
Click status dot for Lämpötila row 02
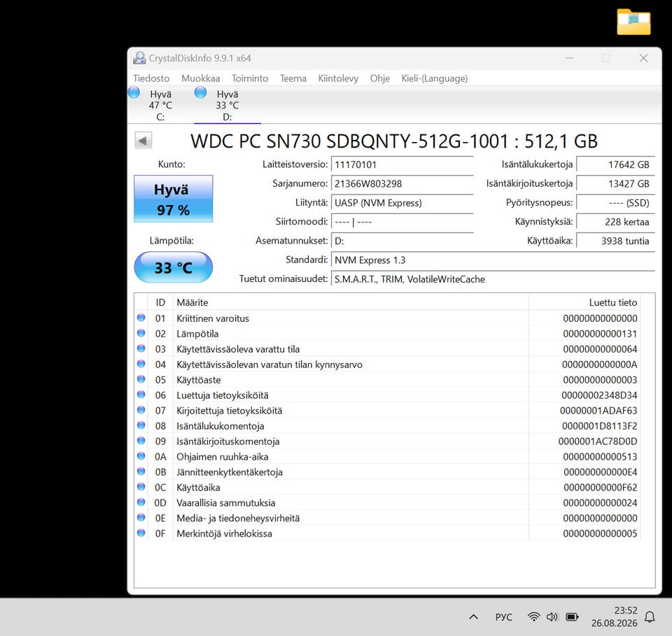(x=141, y=333)
